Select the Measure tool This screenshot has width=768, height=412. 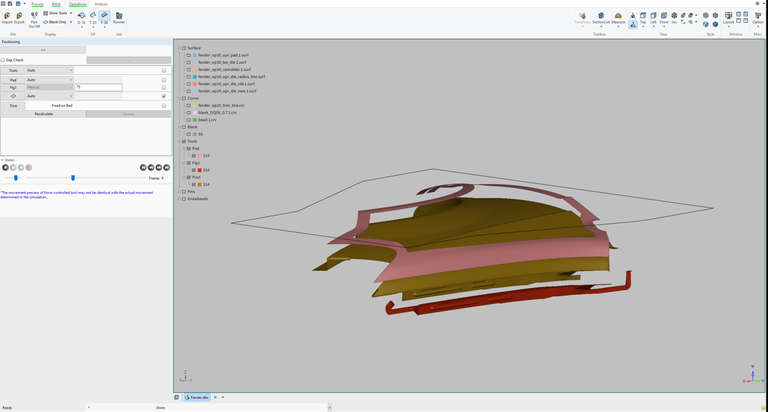coord(618,16)
